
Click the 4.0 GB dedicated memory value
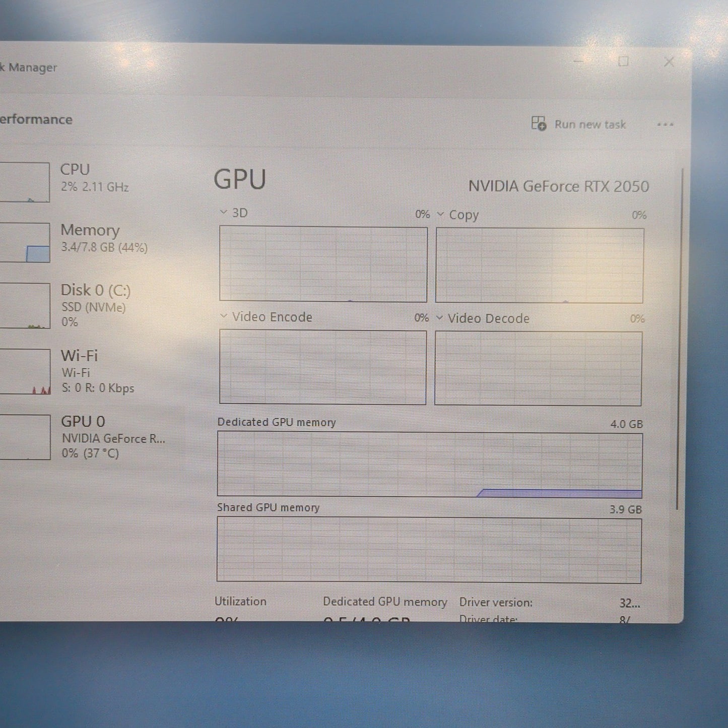[626, 424]
